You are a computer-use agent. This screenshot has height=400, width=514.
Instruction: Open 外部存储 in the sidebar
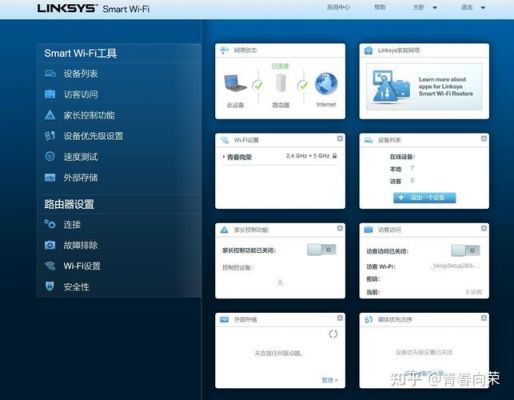[x=81, y=178]
